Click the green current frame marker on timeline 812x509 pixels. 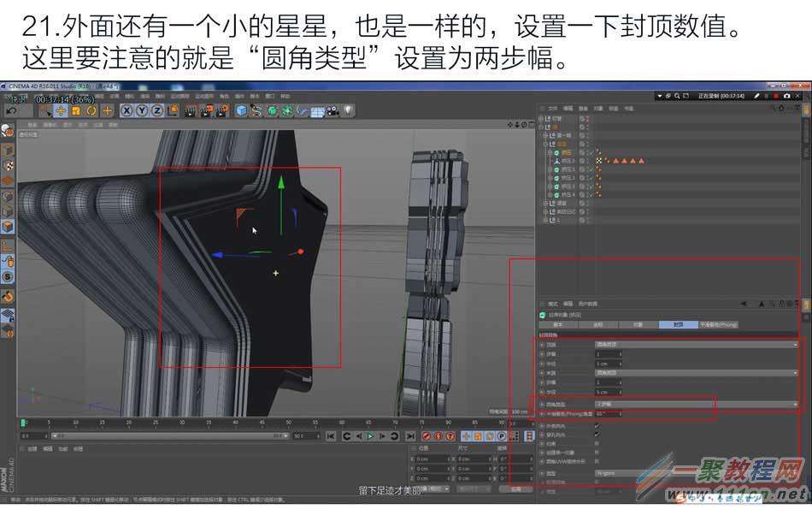23,423
